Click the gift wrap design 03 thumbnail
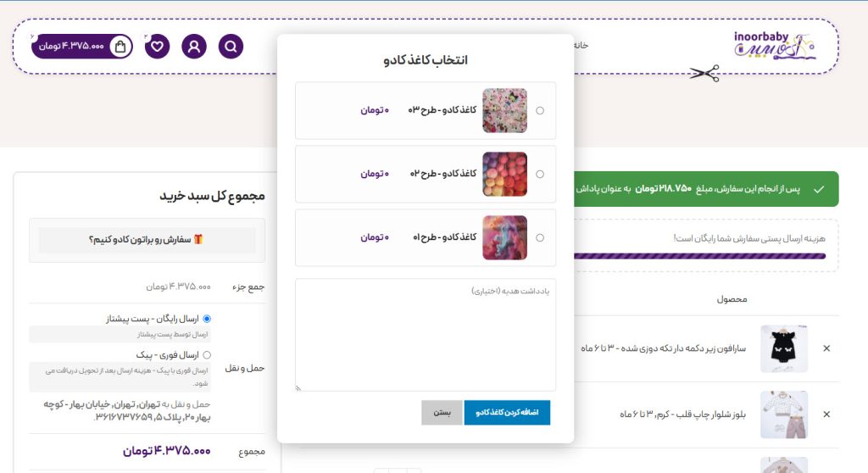The image size is (868, 473). click(x=504, y=110)
